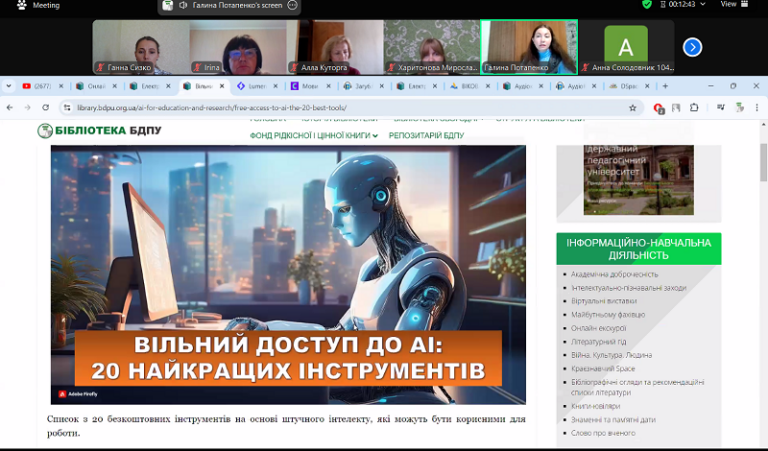
Task: Open Знаменні та пам'ятні дати link
Action: (613, 420)
